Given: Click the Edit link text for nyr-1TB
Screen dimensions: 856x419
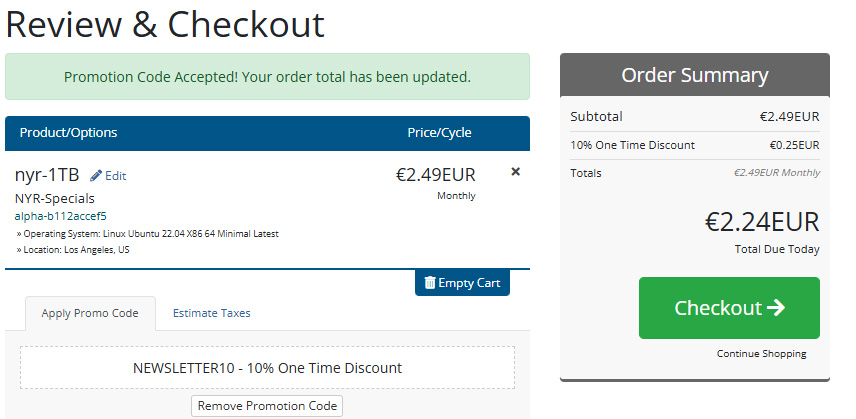Looking at the screenshot, I should pyautogui.click(x=116, y=176).
